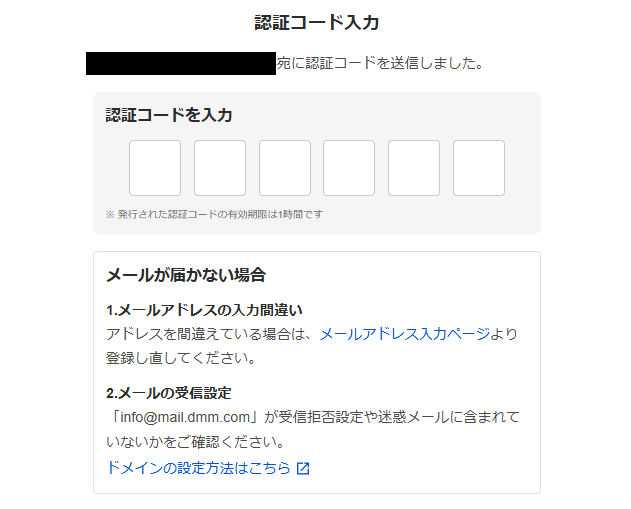Click the 2.メールの受信設定 subheading

(x=169, y=393)
